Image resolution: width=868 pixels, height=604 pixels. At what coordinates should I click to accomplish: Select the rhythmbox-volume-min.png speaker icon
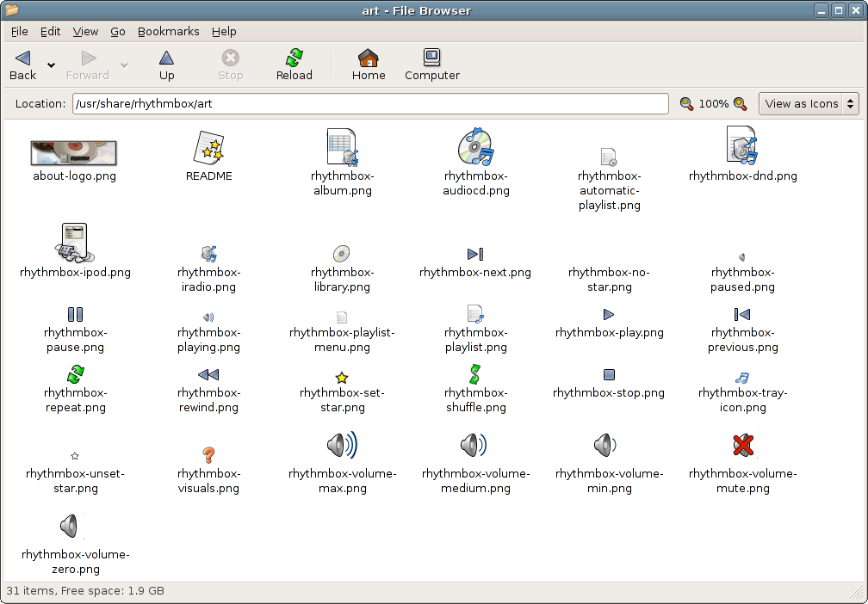point(605,445)
